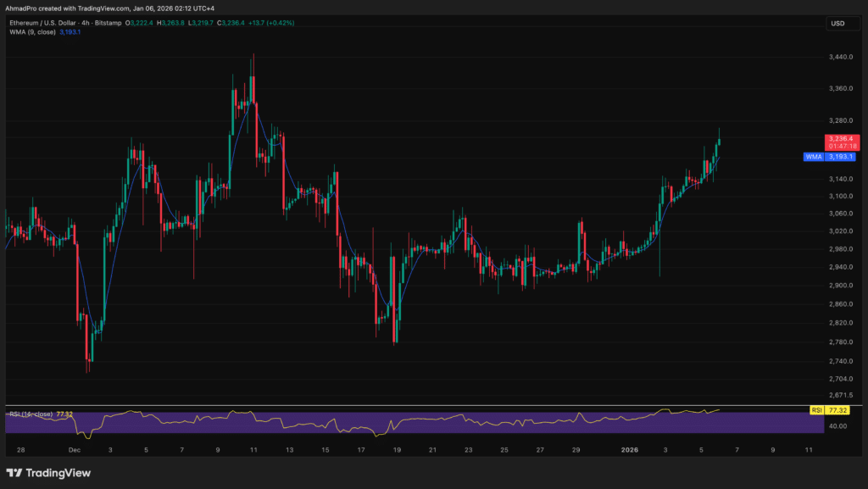
Task: Click the RSI tag on the right price scale
Action: 815,409
